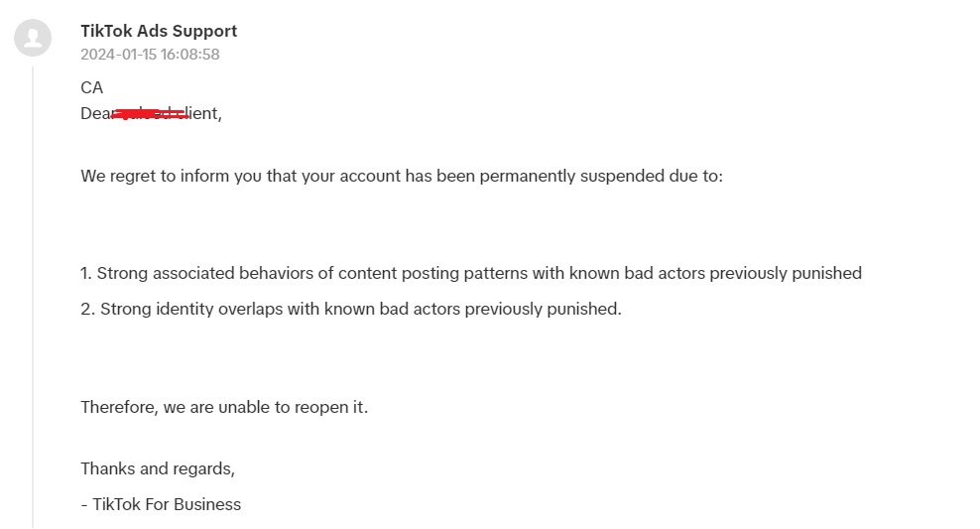
Task: Click the word 'Therefore' in the message
Action: click(x=119, y=407)
